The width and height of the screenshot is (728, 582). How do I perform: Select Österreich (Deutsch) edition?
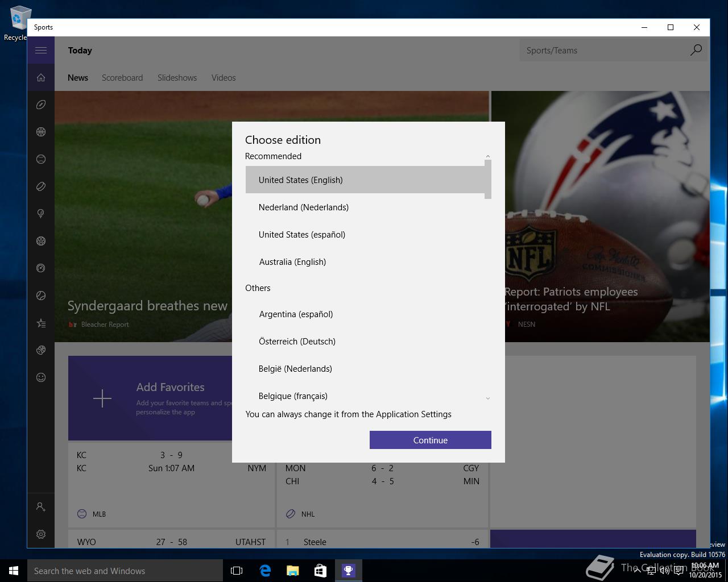pos(365,341)
